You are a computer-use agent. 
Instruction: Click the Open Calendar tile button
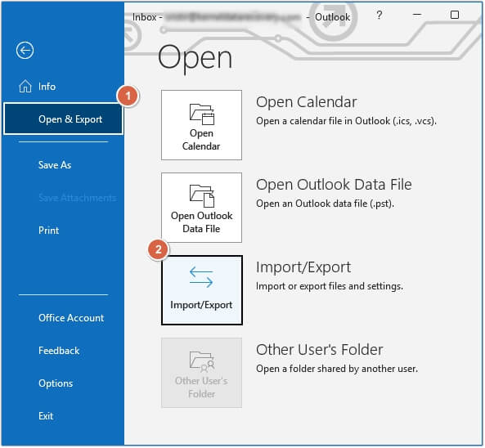tap(201, 125)
